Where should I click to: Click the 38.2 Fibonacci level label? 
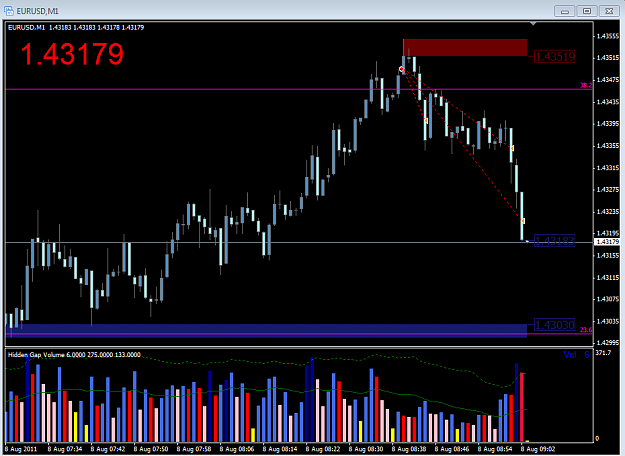[586, 85]
